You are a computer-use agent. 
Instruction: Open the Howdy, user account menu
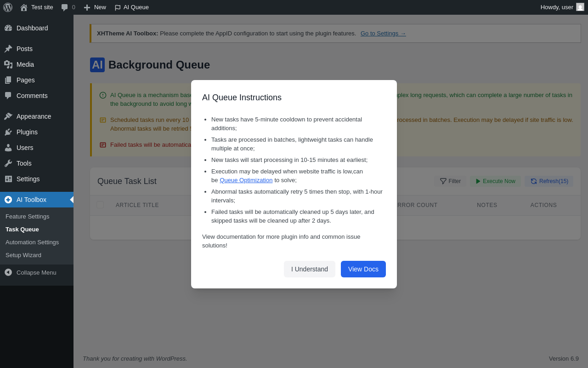557,7
